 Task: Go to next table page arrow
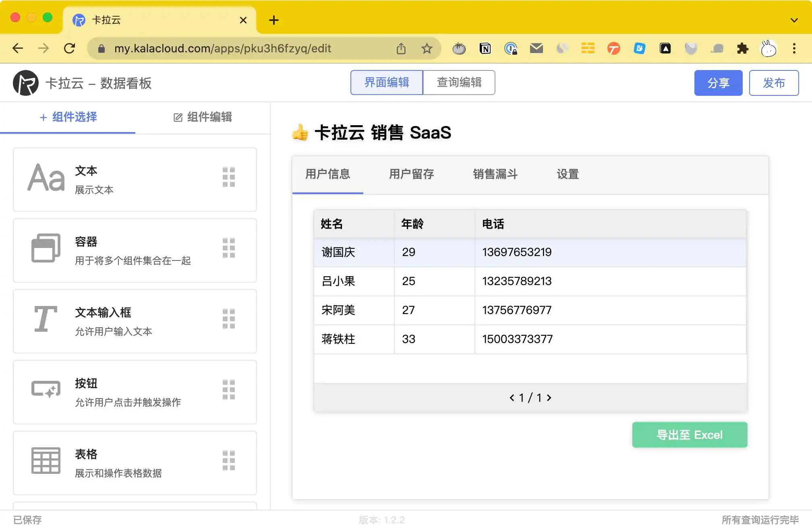(549, 398)
